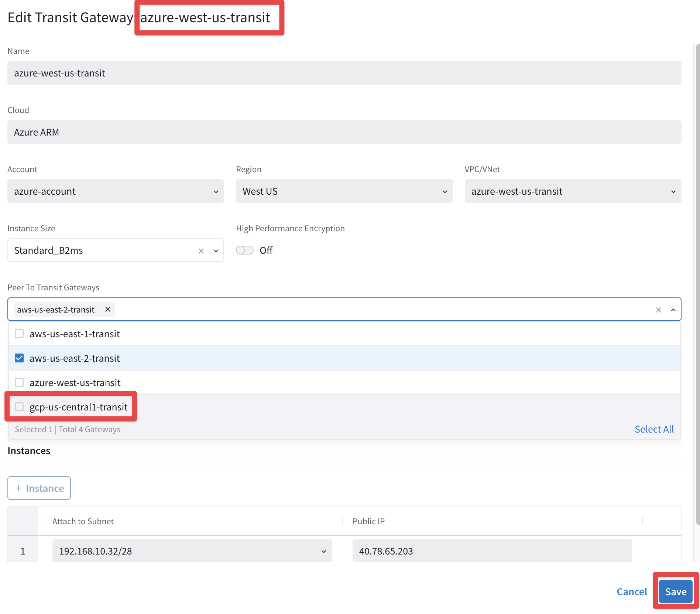Click Selected 1 | Total 4 Gateways text

(x=68, y=429)
